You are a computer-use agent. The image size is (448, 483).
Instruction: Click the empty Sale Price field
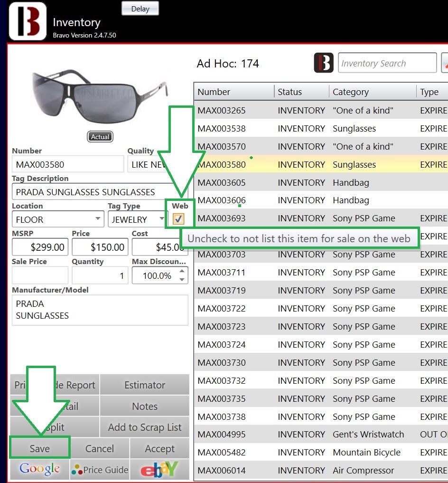(40, 275)
